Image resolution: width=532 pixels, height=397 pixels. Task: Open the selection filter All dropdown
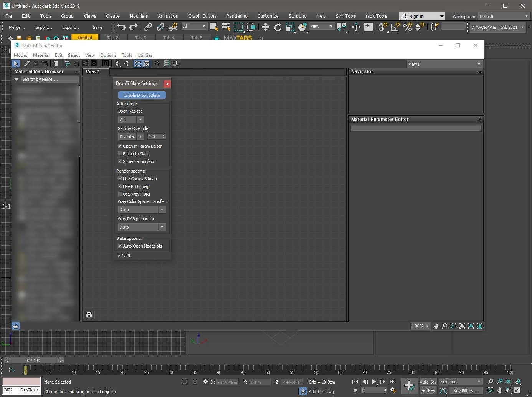click(194, 26)
